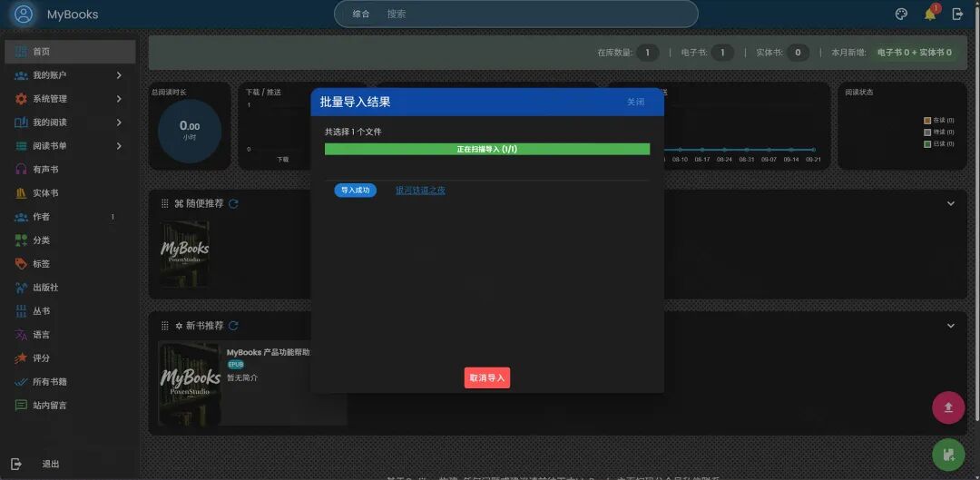
Task: Click the MyBooks title in header
Action: click(x=73, y=15)
